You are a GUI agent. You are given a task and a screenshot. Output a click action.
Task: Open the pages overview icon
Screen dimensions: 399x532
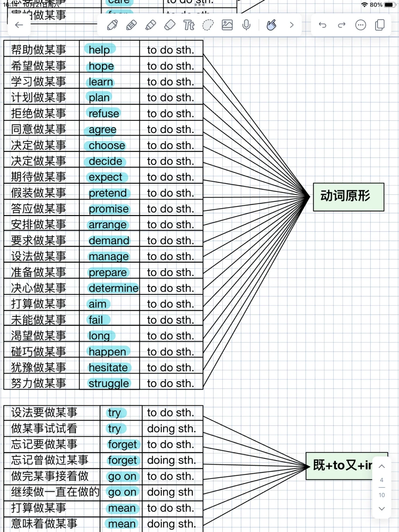point(380,25)
